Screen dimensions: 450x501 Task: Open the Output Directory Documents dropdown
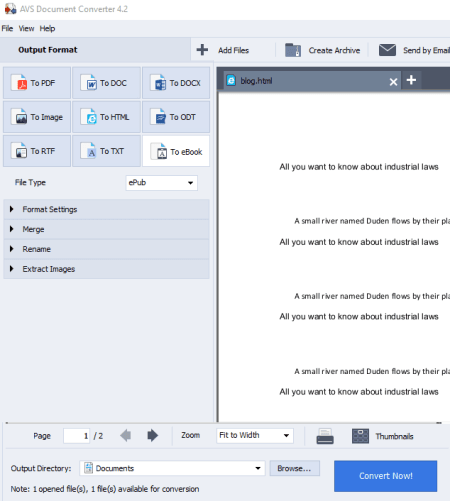(x=172, y=468)
